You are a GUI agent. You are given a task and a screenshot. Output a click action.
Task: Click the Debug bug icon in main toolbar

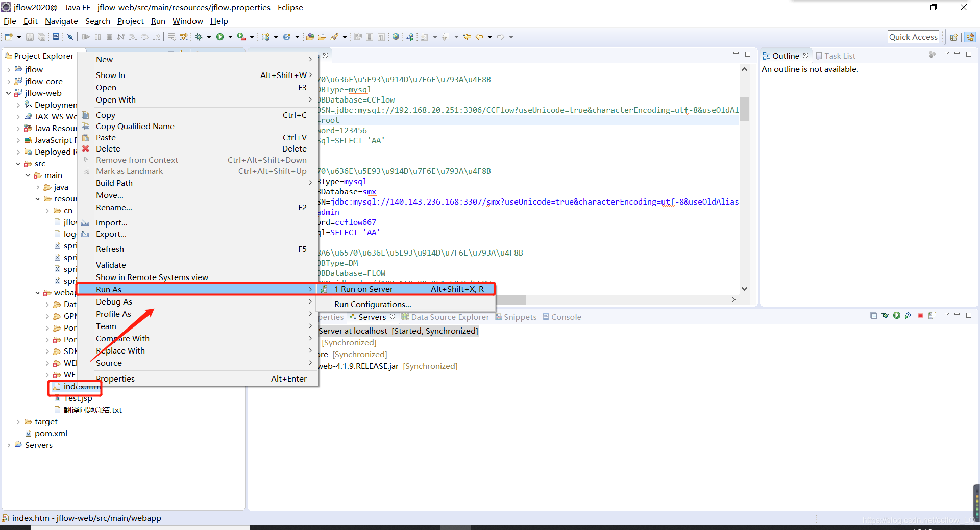point(199,37)
